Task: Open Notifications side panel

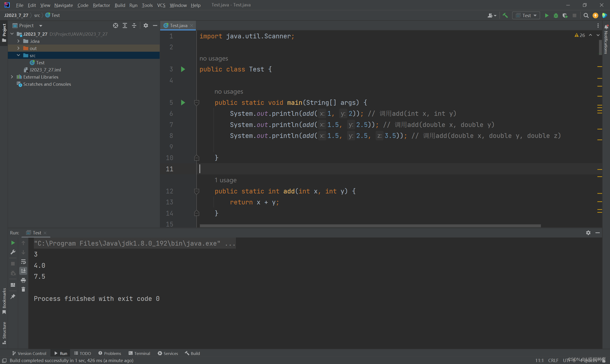Action: point(606,39)
